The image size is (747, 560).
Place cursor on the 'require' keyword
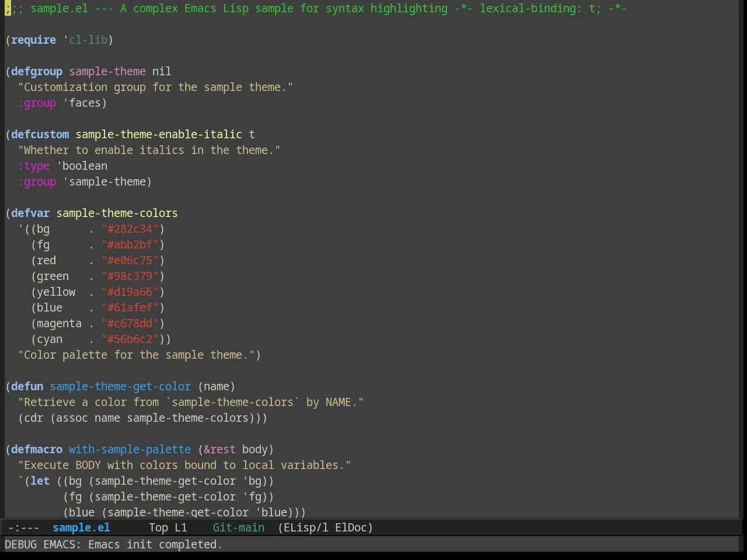click(34, 40)
